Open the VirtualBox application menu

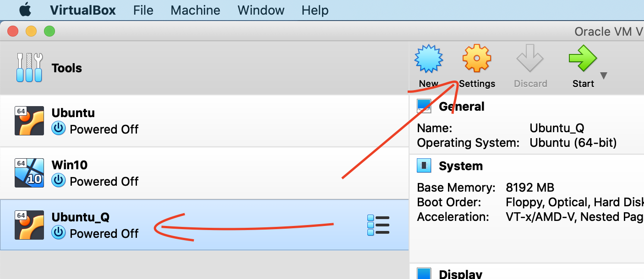(x=83, y=10)
